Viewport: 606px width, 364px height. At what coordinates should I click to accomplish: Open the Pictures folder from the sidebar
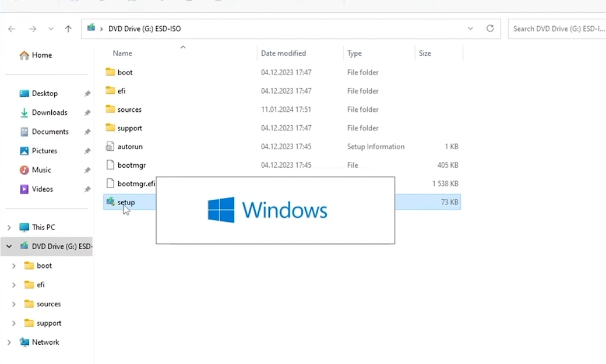[45, 150]
